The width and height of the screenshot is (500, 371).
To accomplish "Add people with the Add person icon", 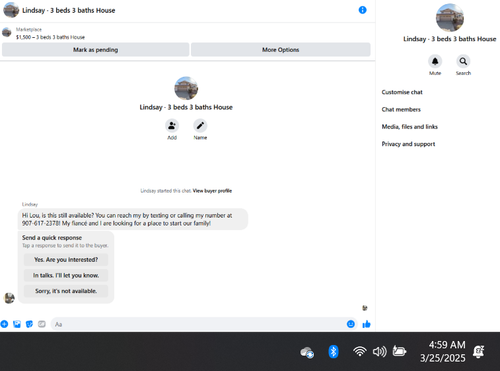I will click(172, 126).
